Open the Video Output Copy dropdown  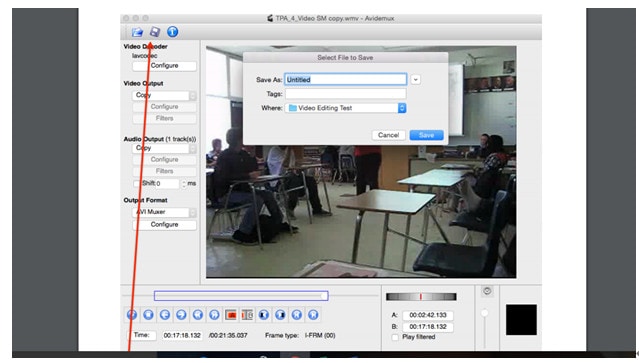(x=164, y=95)
